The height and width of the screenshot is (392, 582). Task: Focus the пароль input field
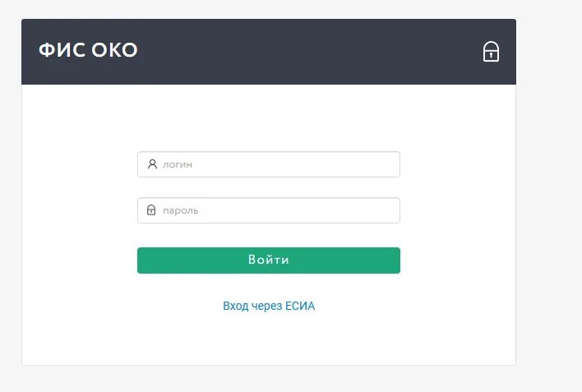(x=269, y=210)
